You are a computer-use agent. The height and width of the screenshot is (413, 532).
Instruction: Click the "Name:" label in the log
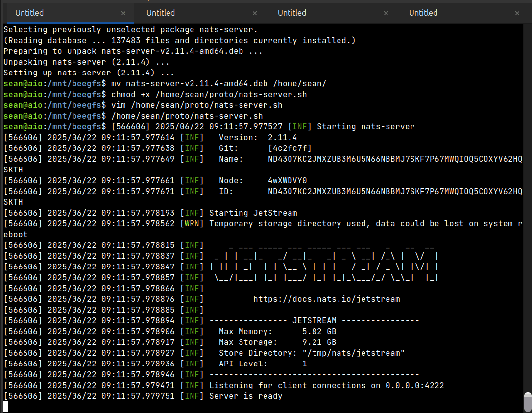coord(231,159)
